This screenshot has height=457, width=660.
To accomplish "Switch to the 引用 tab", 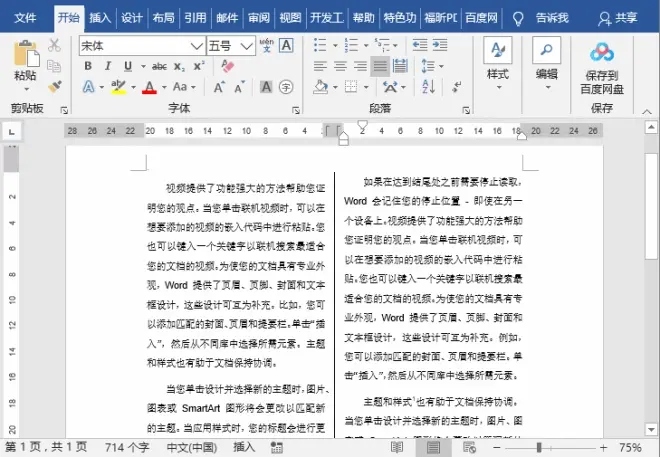I will [x=195, y=18].
